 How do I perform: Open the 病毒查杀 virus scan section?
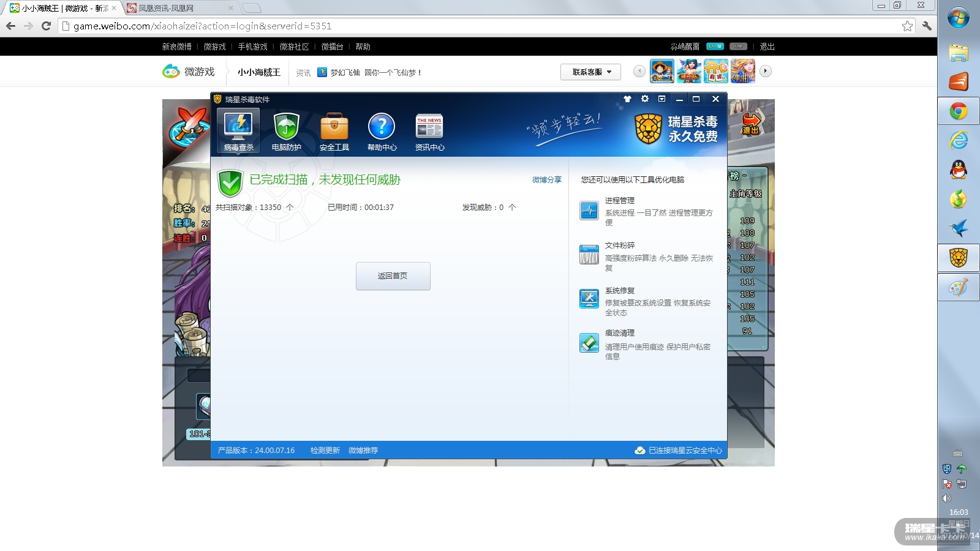pos(238,130)
